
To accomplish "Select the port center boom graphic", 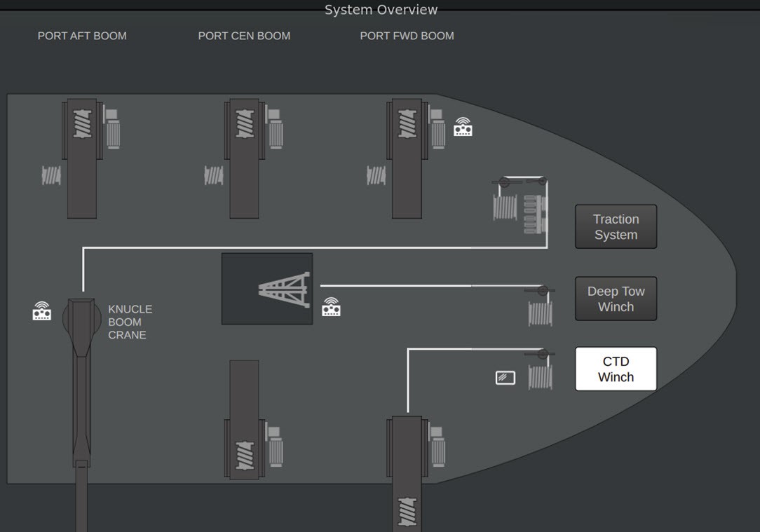I will (245, 158).
